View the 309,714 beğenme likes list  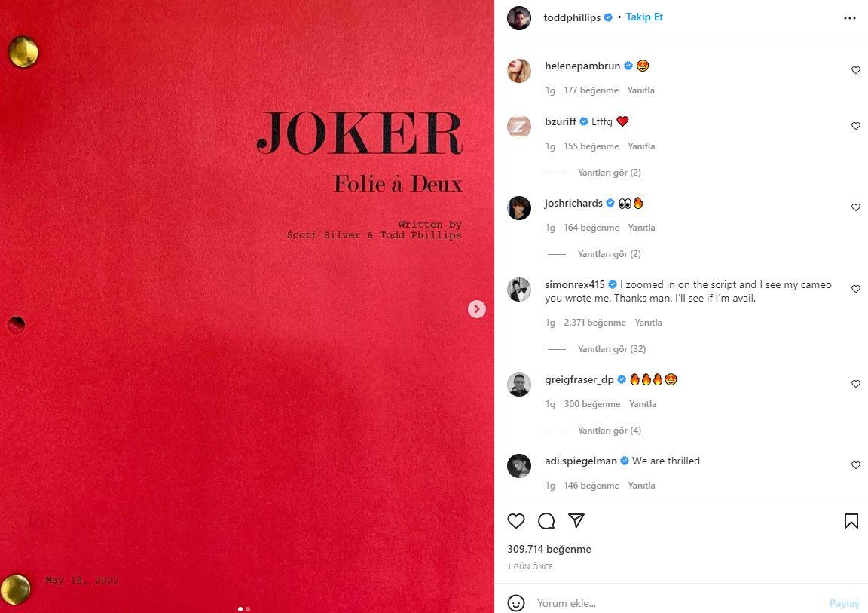[549, 550]
